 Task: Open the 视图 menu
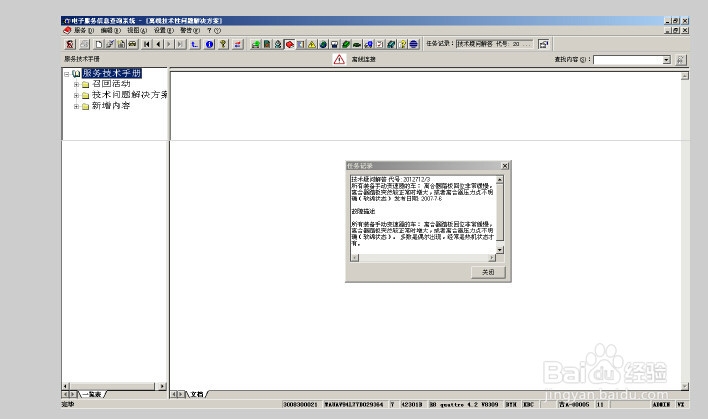pos(137,30)
